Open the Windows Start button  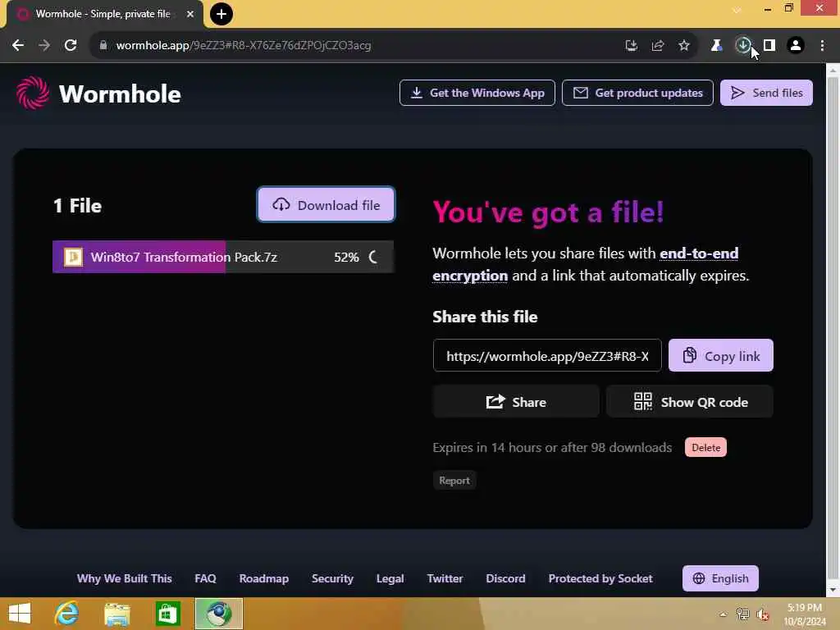[x=20, y=614]
